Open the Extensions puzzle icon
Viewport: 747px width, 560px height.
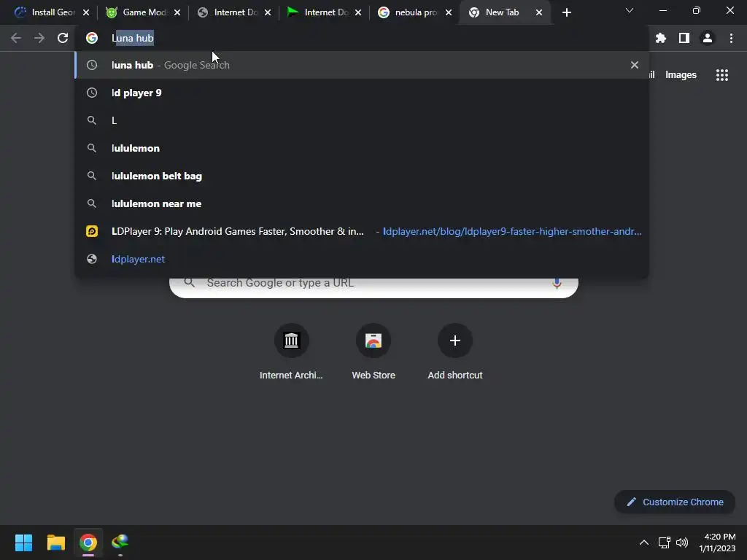pyautogui.click(x=661, y=38)
